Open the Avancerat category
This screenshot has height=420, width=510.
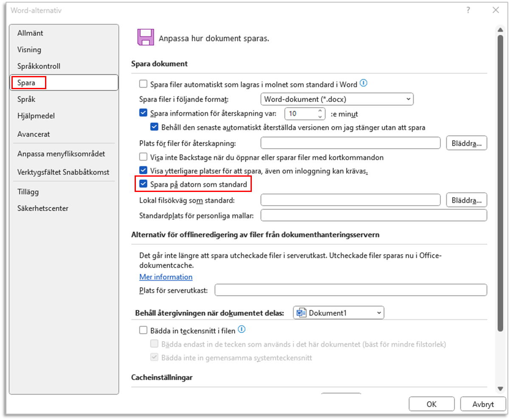[64, 134]
